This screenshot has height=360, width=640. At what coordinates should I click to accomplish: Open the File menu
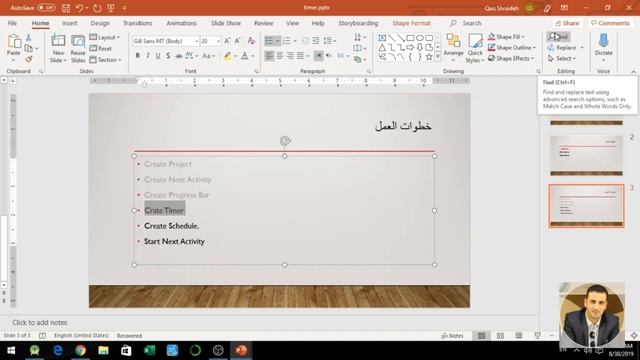(12, 23)
